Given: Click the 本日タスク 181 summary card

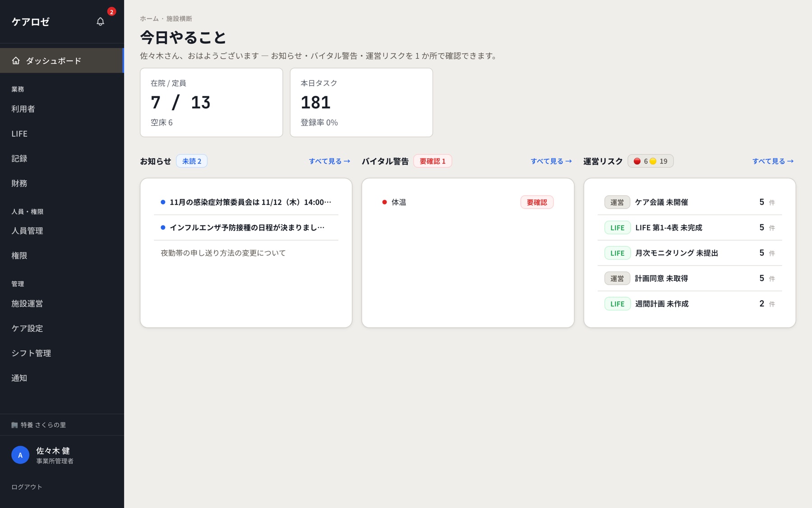Looking at the screenshot, I should click(x=361, y=103).
